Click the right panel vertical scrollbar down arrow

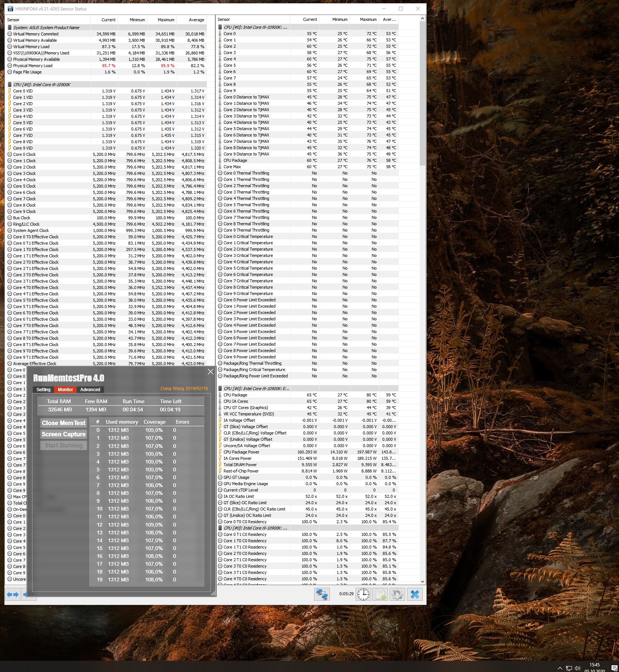[x=422, y=581]
